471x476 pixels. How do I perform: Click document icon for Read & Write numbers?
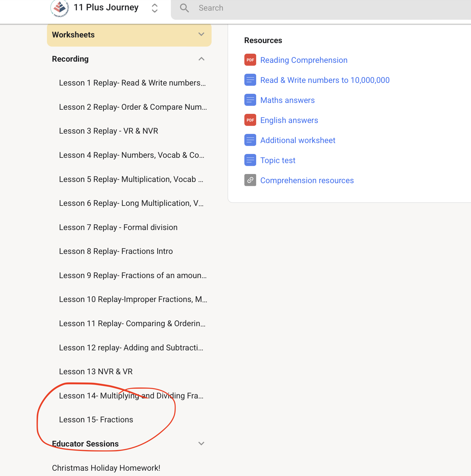[250, 80]
